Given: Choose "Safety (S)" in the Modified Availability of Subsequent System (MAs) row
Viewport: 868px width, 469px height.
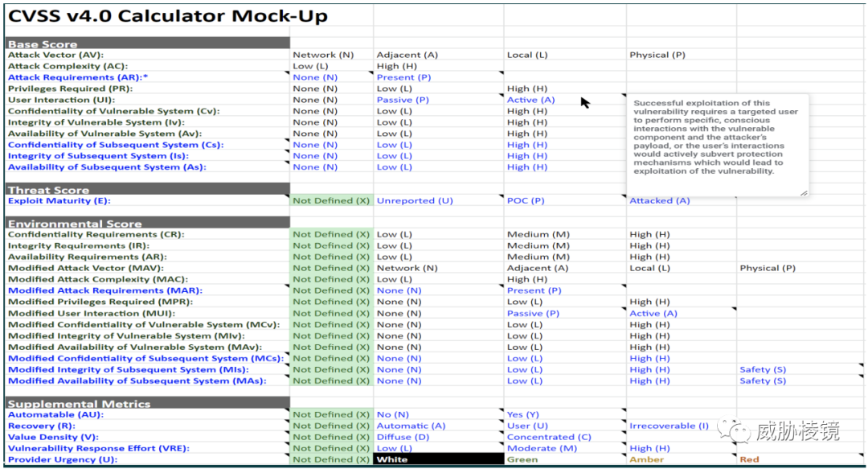Looking at the screenshot, I should [x=763, y=381].
